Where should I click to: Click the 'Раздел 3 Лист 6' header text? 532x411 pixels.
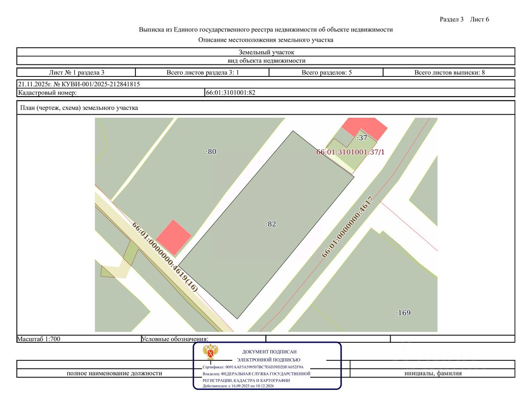click(x=464, y=19)
